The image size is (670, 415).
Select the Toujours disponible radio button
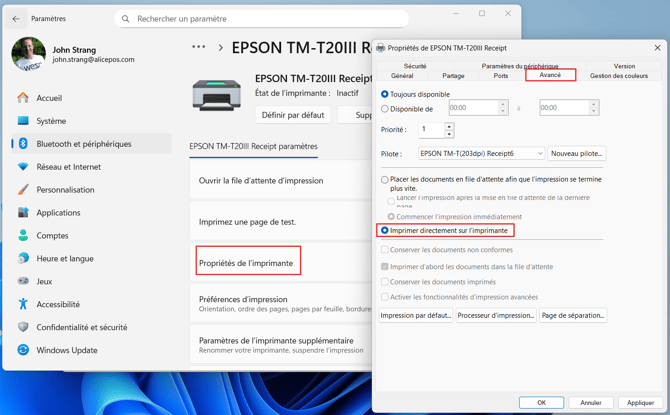pyautogui.click(x=385, y=94)
